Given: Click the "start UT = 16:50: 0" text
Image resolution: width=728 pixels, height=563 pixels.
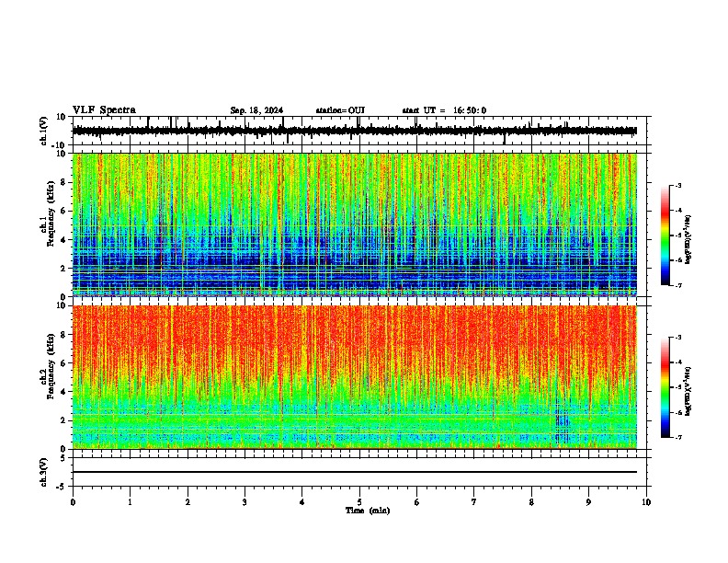Looking at the screenshot, I should pyautogui.click(x=444, y=110).
